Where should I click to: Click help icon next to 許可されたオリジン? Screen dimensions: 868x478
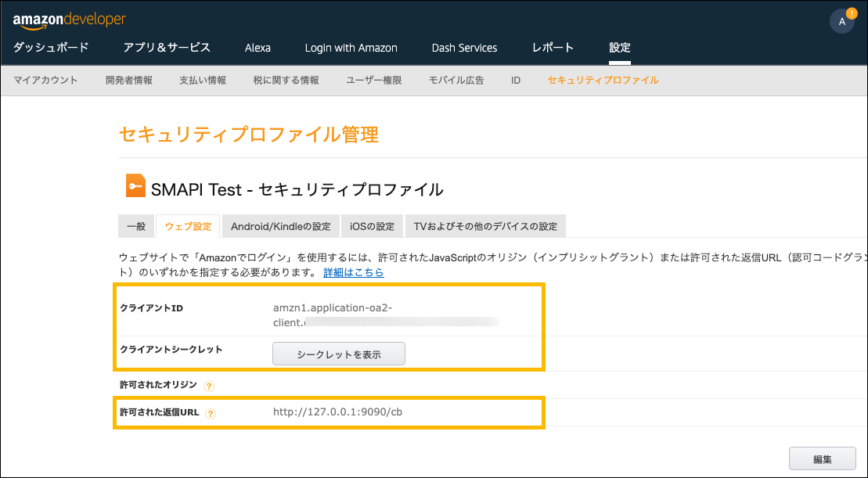(209, 386)
